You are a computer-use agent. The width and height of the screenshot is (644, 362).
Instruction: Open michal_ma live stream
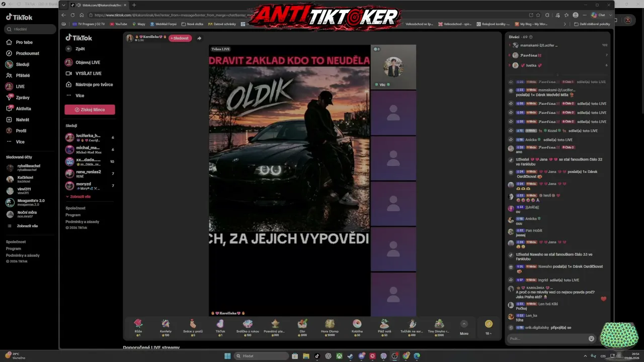point(90,149)
